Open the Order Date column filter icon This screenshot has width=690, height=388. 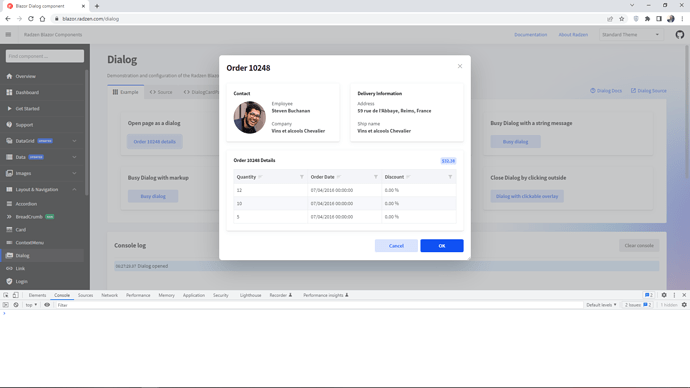tap(376, 177)
